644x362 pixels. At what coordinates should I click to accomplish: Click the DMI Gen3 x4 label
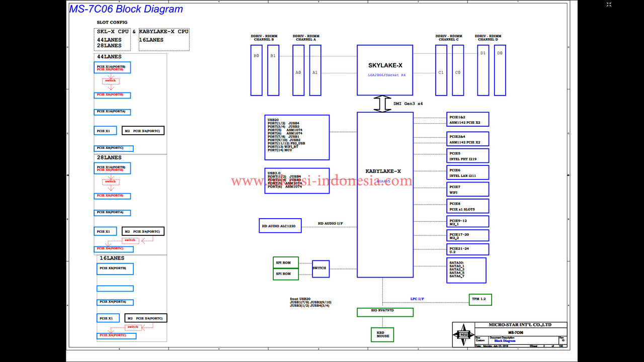click(x=408, y=104)
